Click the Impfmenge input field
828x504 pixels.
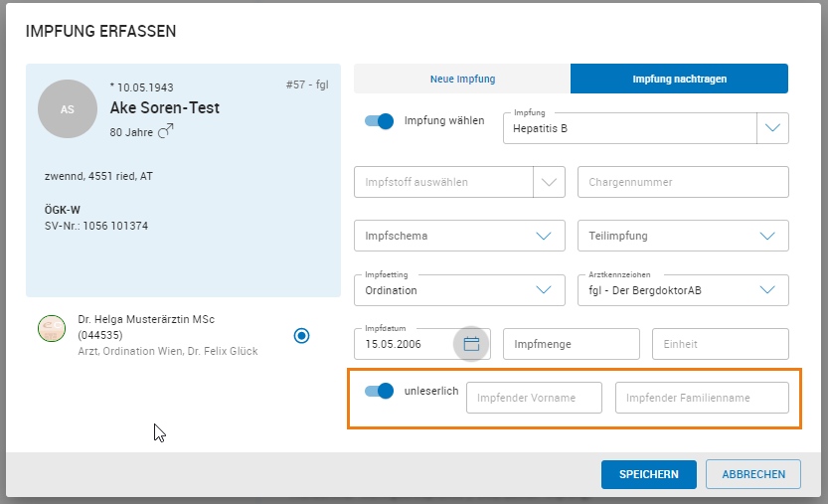pos(571,344)
